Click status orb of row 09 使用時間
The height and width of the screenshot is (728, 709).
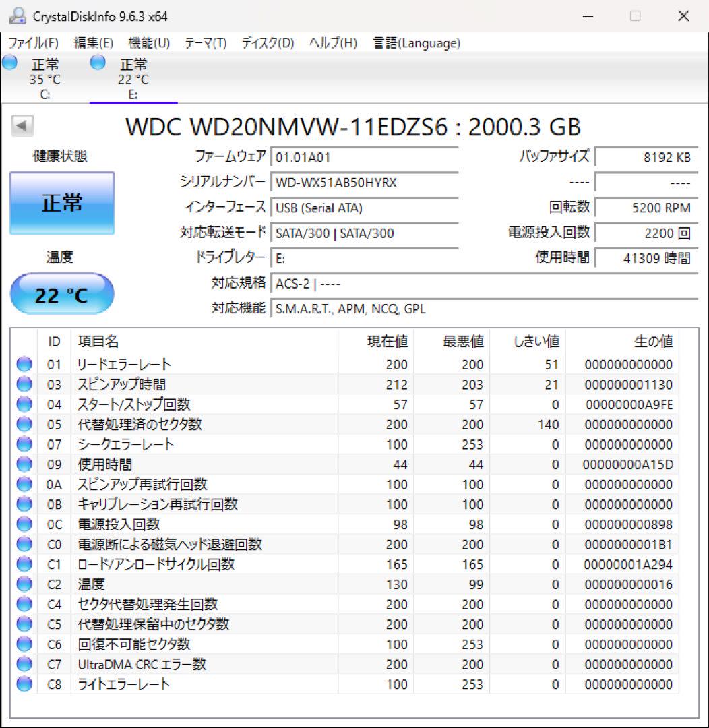24,464
